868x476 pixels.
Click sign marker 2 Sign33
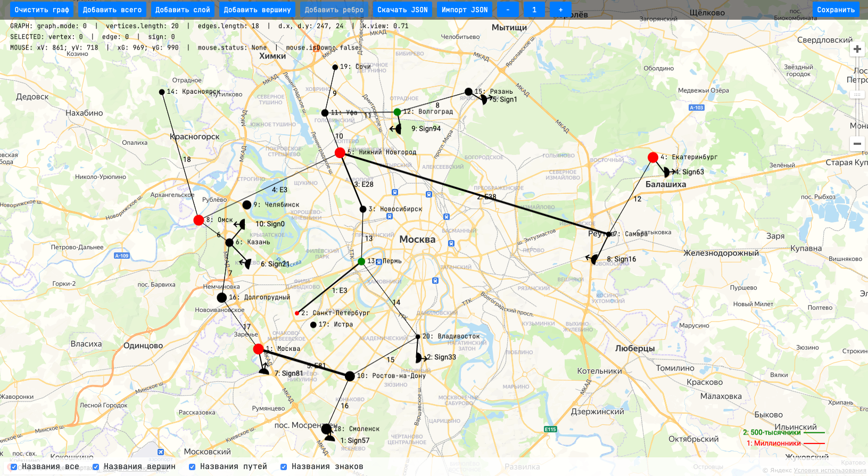419,357
